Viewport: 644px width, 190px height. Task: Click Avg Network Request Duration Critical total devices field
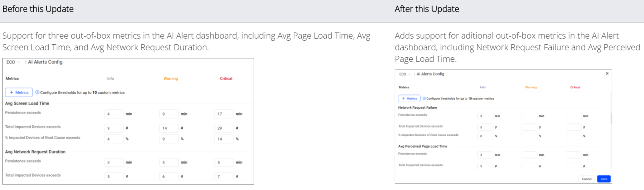(224, 176)
